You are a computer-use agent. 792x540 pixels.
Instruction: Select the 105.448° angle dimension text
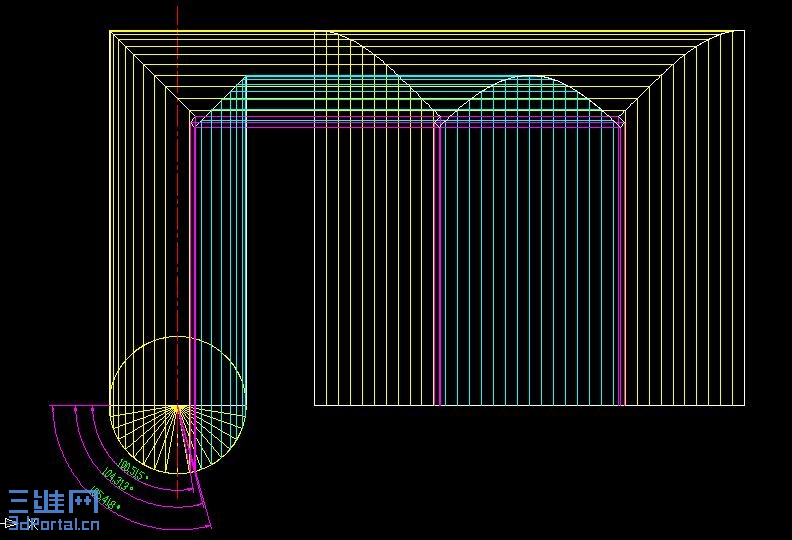[x=106, y=498]
